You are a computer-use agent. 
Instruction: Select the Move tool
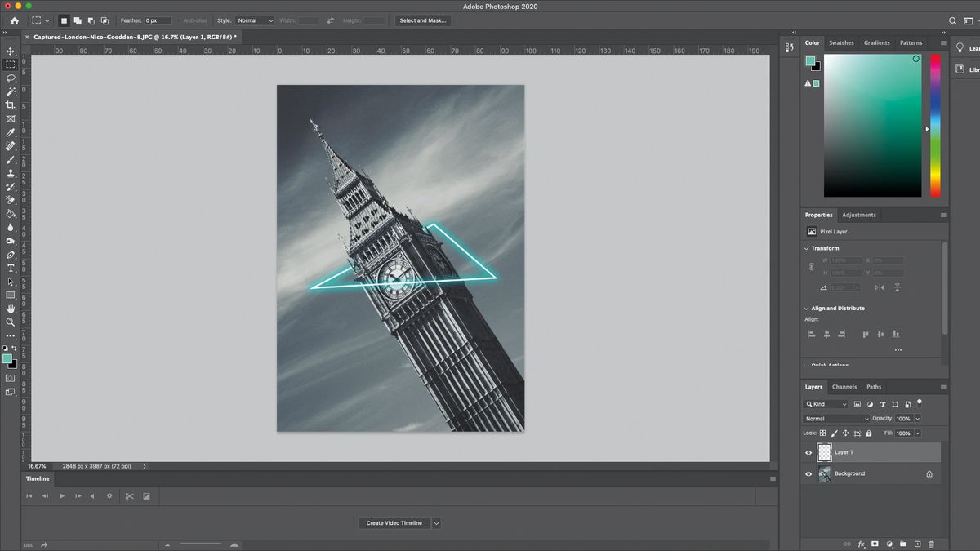pos(11,51)
